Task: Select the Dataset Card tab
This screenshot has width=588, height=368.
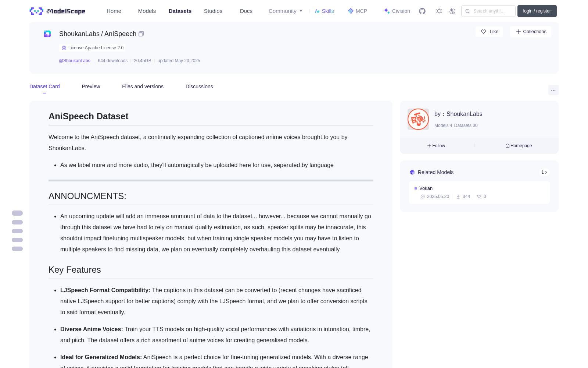Action: (44, 86)
